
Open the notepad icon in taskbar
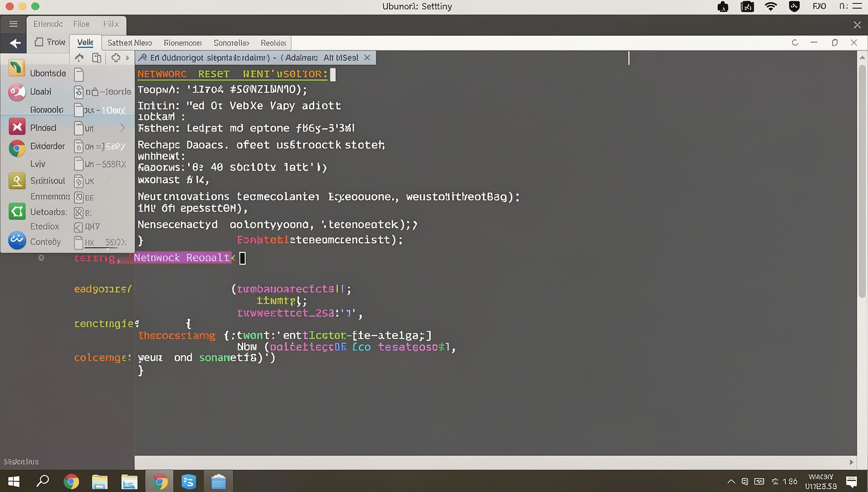[x=218, y=482]
